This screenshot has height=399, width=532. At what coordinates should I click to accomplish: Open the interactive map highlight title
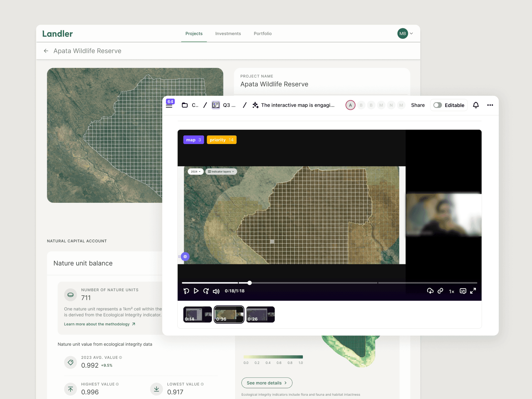pyautogui.click(x=298, y=105)
